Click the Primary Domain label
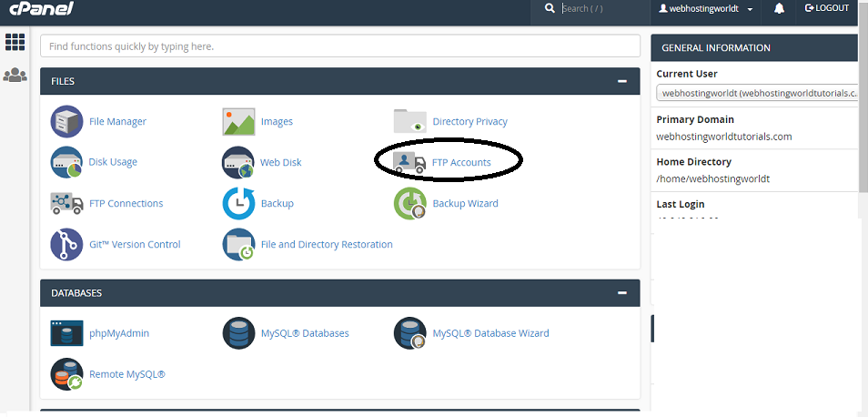 click(695, 119)
